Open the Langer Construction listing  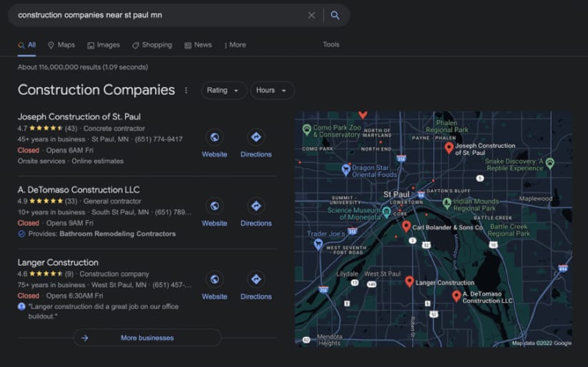pyautogui.click(x=58, y=262)
